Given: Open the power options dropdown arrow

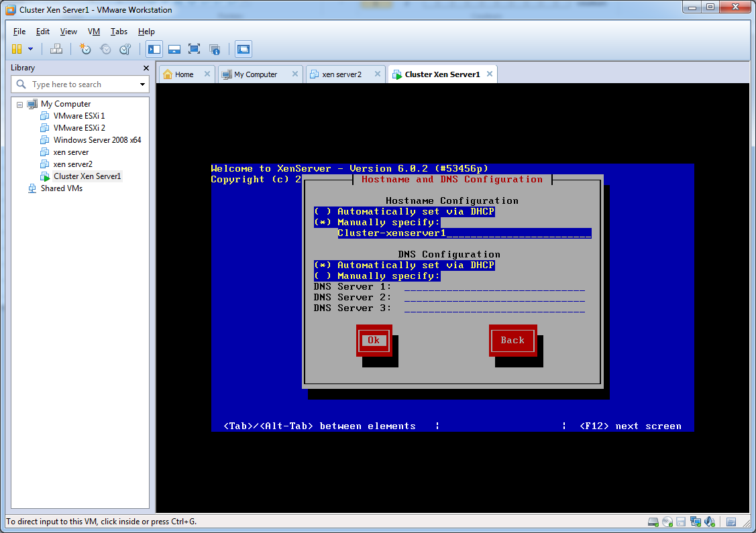Looking at the screenshot, I should tap(30, 49).
